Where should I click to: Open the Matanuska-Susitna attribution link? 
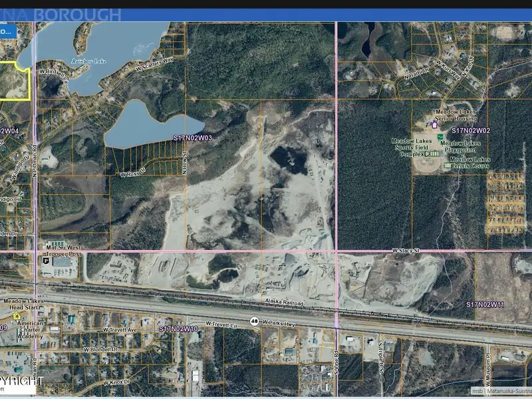click(508, 391)
